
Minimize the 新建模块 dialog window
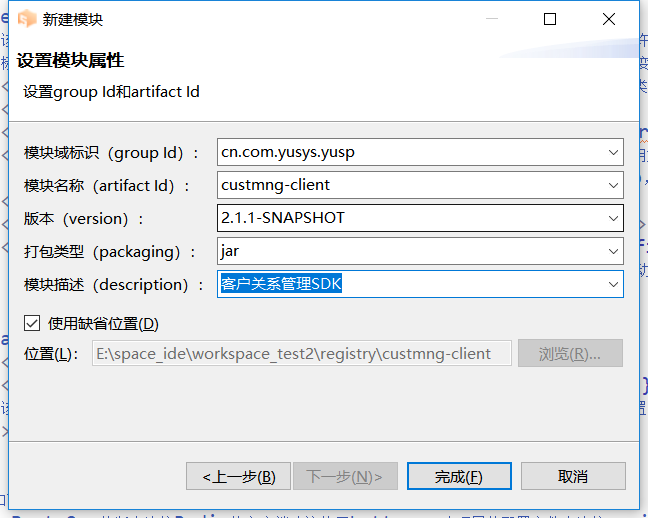click(x=491, y=19)
